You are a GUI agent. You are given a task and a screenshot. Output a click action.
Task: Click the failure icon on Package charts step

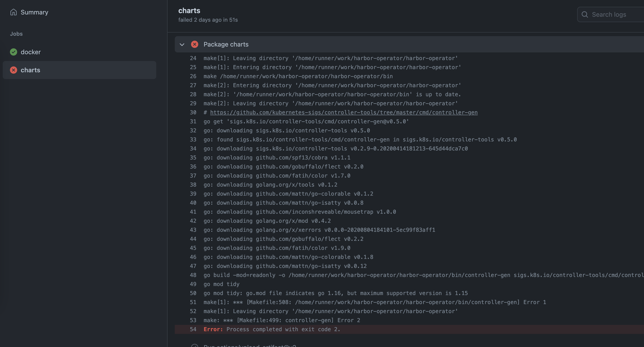pyautogui.click(x=195, y=44)
